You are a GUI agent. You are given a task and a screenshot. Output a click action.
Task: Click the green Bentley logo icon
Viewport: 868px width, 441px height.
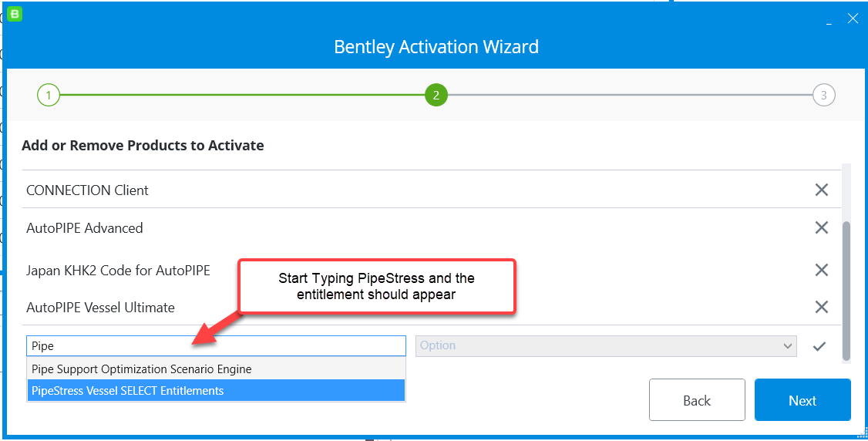tap(15, 14)
